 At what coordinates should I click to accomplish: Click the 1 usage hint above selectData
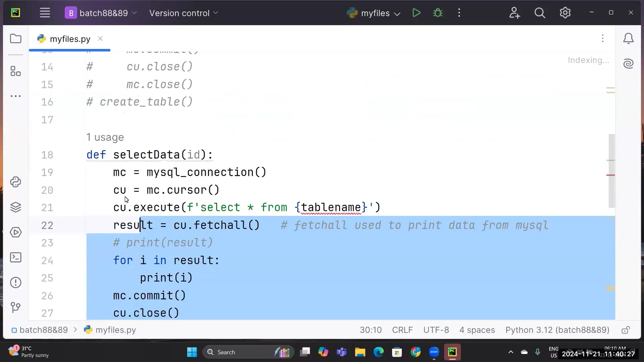[x=105, y=137]
